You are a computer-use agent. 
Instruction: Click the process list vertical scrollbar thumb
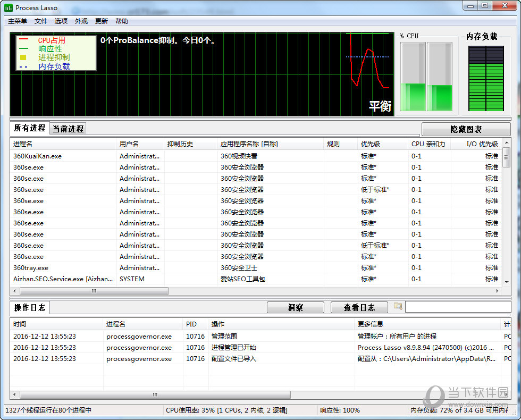pyautogui.click(x=507, y=157)
